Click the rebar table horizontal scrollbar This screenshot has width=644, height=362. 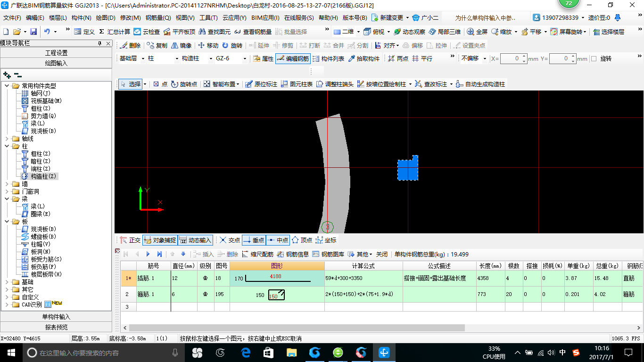click(x=297, y=328)
